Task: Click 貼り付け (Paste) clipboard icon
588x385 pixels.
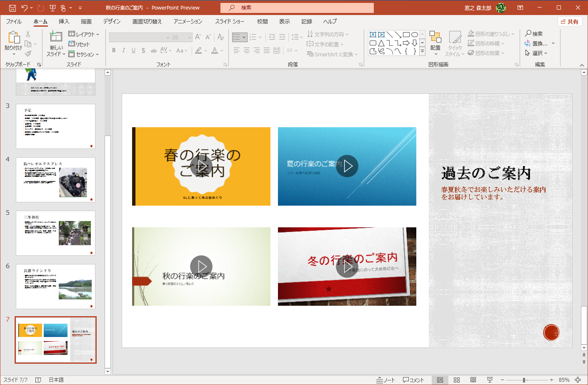Action: (x=13, y=43)
